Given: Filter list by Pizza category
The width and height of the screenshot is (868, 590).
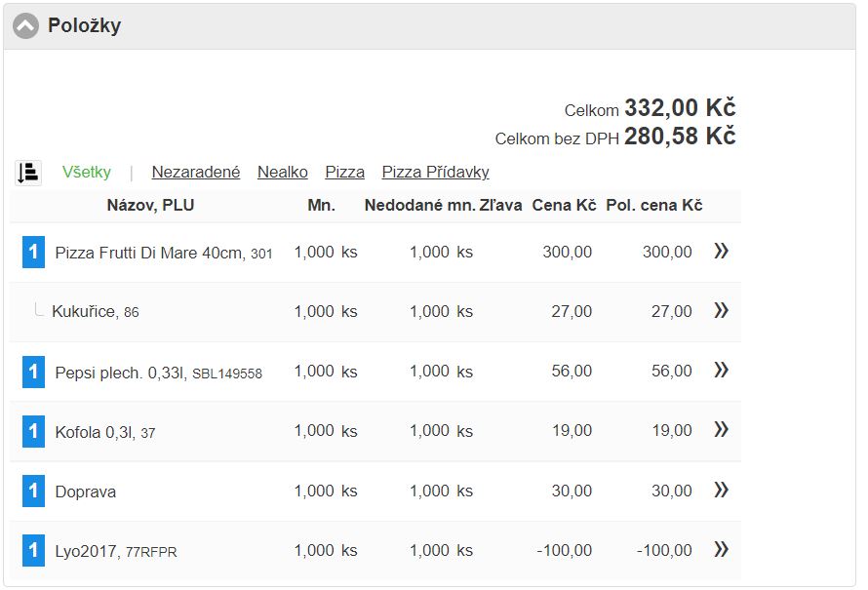Looking at the screenshot, I should [345, 173].
